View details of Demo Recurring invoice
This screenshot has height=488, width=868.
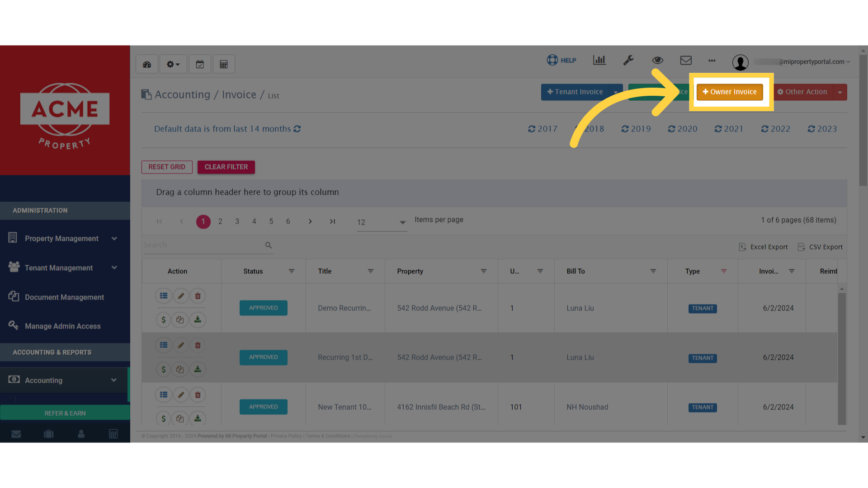164,296
